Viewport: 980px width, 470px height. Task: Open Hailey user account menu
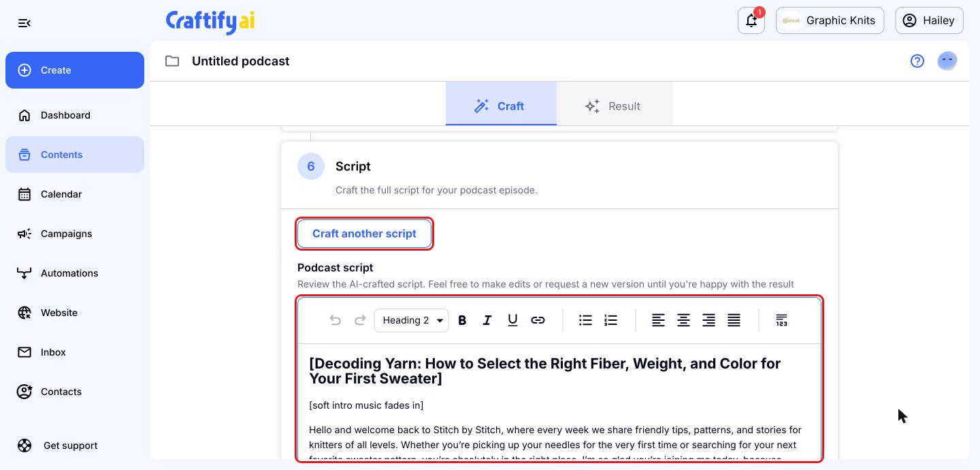tap(929, 20)
